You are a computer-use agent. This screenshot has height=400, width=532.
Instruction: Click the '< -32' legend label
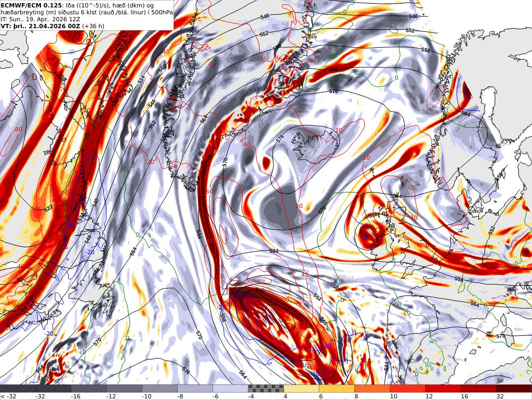[8, 396]
